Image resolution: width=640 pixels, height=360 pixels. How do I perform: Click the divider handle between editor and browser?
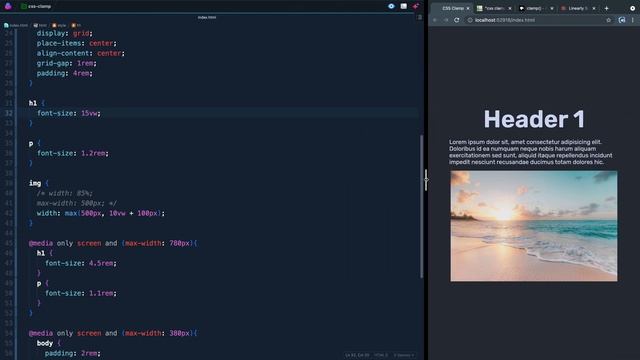tap(426, 180)
